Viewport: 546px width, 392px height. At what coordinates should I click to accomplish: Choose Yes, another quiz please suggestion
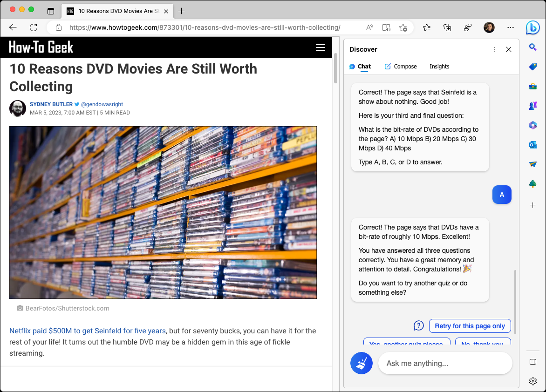click(x=406, y=342)
